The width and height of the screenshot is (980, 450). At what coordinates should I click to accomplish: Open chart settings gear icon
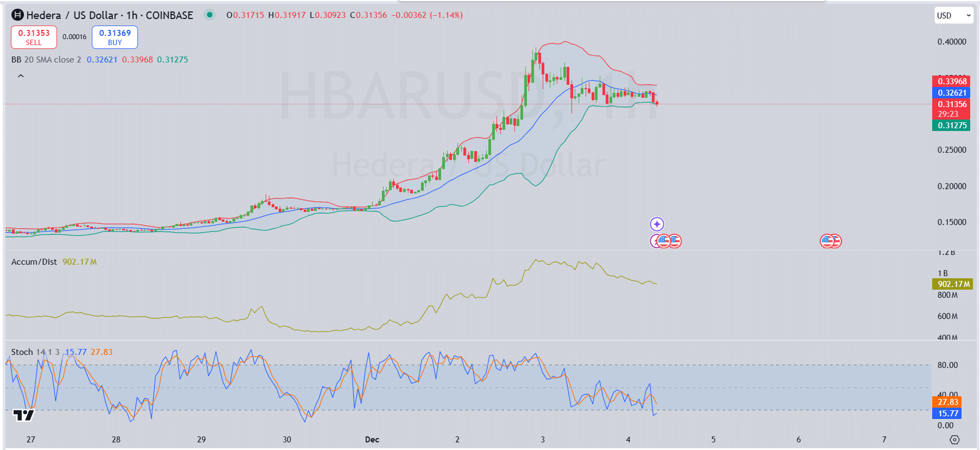pos(954,440)
